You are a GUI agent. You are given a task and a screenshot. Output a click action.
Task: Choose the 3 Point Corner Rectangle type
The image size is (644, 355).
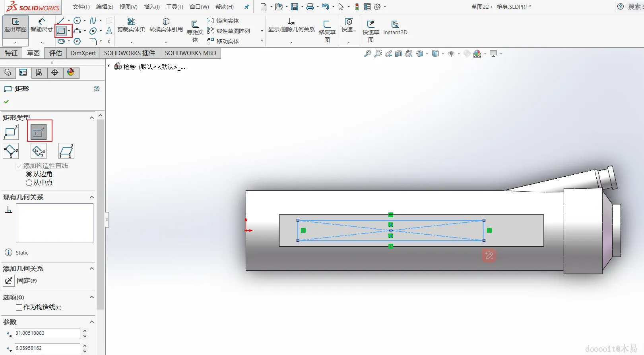pos(11,151)
